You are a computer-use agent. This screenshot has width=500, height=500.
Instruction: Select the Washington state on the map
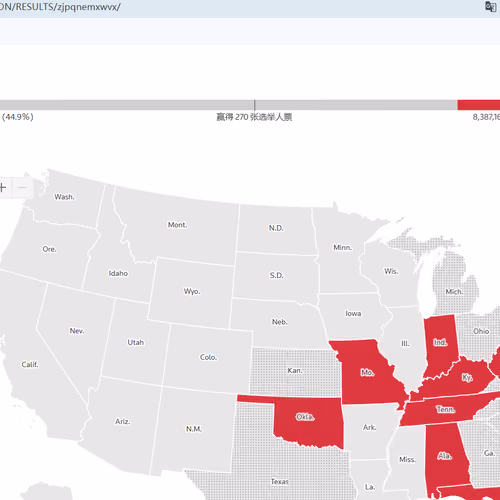64,197
